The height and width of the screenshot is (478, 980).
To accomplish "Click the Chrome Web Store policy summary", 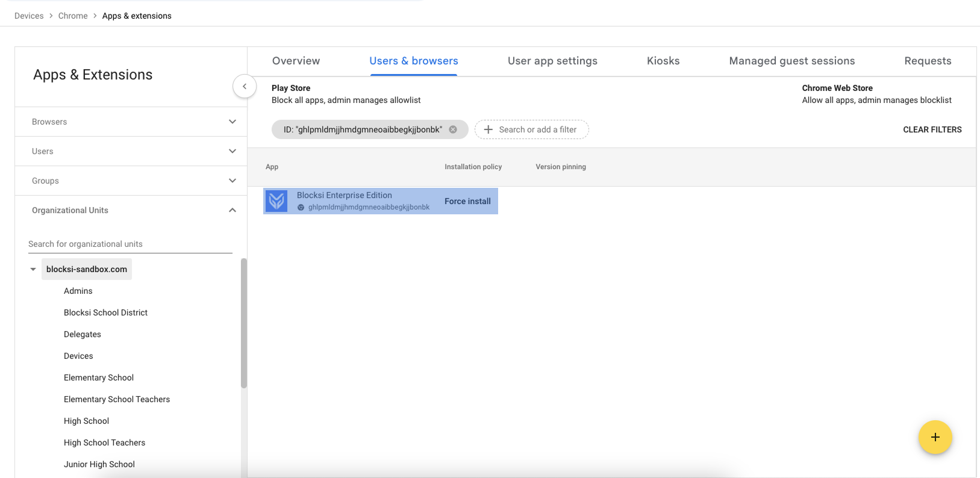I will coord(876,94).
